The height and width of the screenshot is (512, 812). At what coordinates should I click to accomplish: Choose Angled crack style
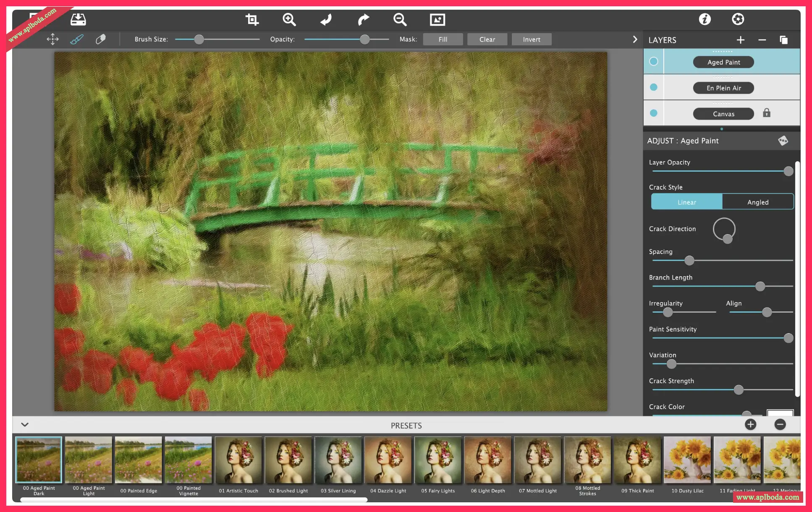click(x=758, y=202)
